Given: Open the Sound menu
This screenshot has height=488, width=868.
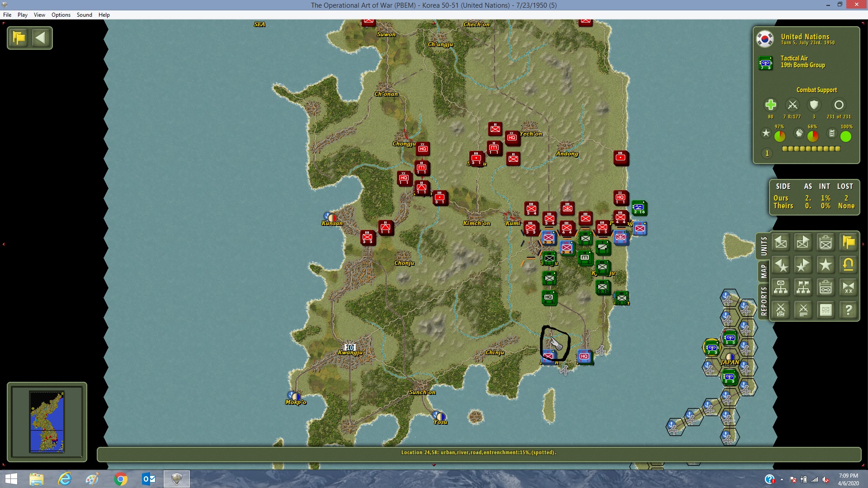Looking at the screenshot, I should 85,15.
